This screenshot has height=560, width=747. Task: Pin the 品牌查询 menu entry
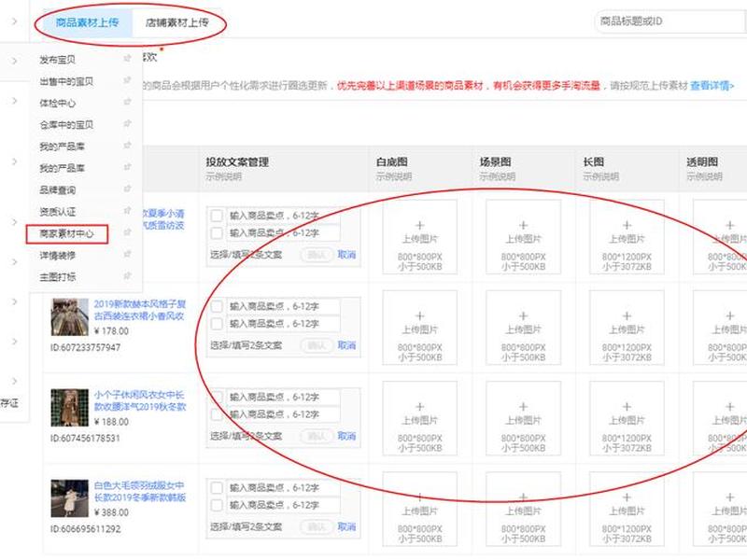pyautogui.click(x=127, y=189)
